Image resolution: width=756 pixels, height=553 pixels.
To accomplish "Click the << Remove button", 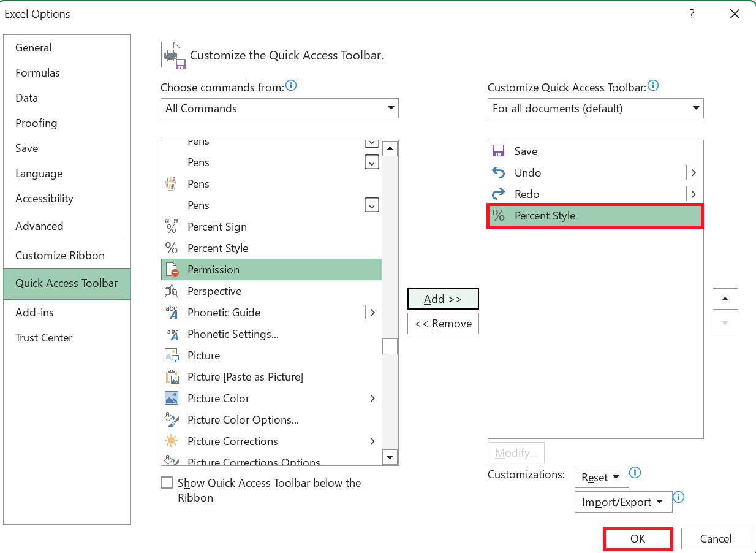I will (x=443, y=324).
